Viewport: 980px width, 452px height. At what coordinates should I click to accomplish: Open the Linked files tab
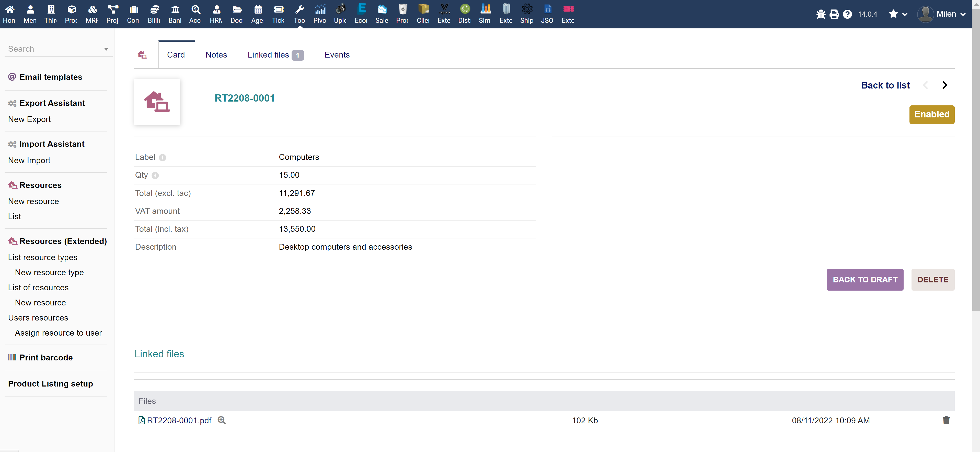pos(268,54)
